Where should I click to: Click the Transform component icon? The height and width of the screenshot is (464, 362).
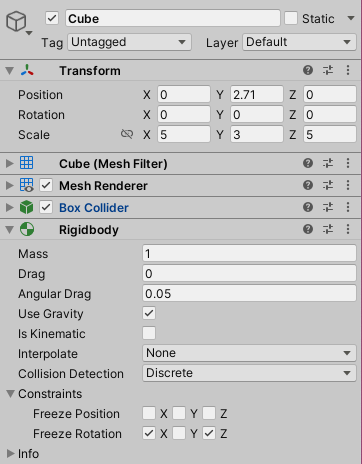point(27,70)
